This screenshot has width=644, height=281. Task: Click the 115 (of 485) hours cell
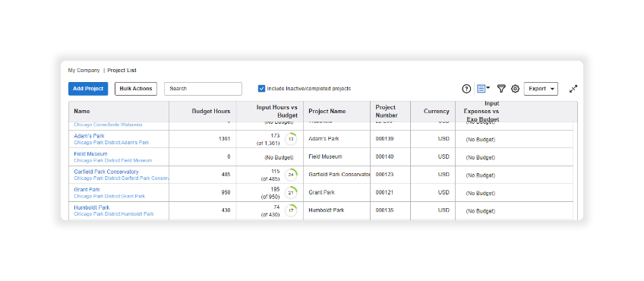tap(270, 175)
